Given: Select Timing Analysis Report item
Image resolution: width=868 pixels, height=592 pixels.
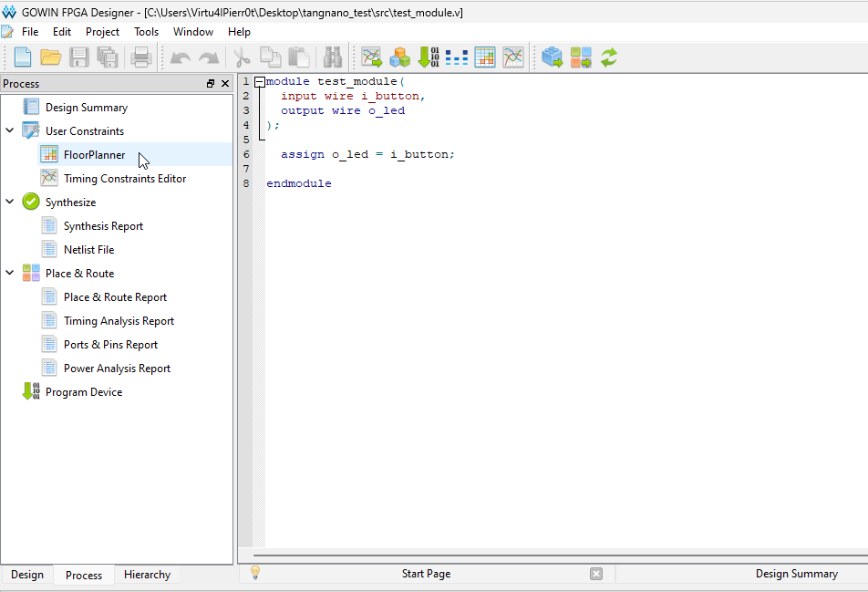Looking at the screenshot, I should coord(119,321).
